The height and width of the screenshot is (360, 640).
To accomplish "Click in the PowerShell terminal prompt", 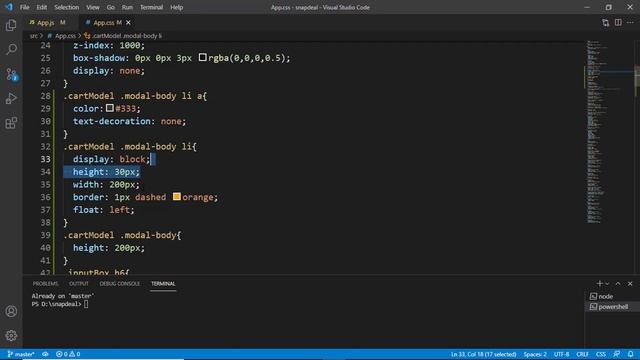I will 86,304.
